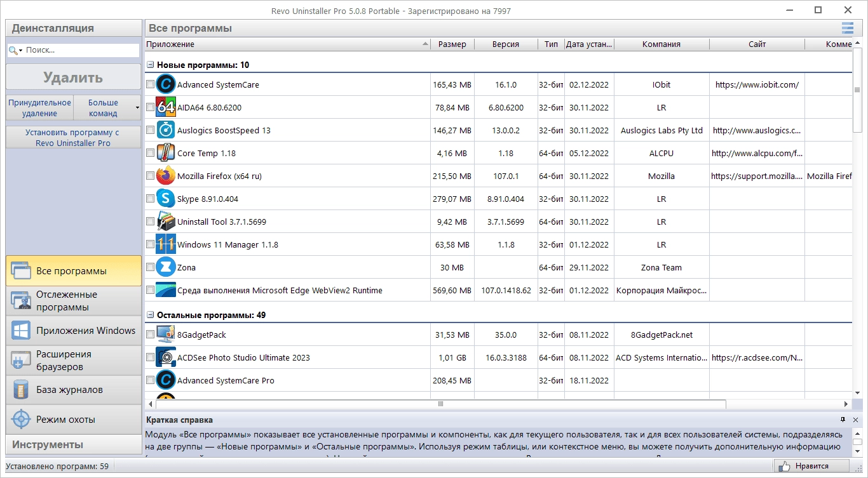Expand the 'Инструменты' panel
Image resolution: width=868 pixels, height=478 pixels.
click(x=74, y=444)
